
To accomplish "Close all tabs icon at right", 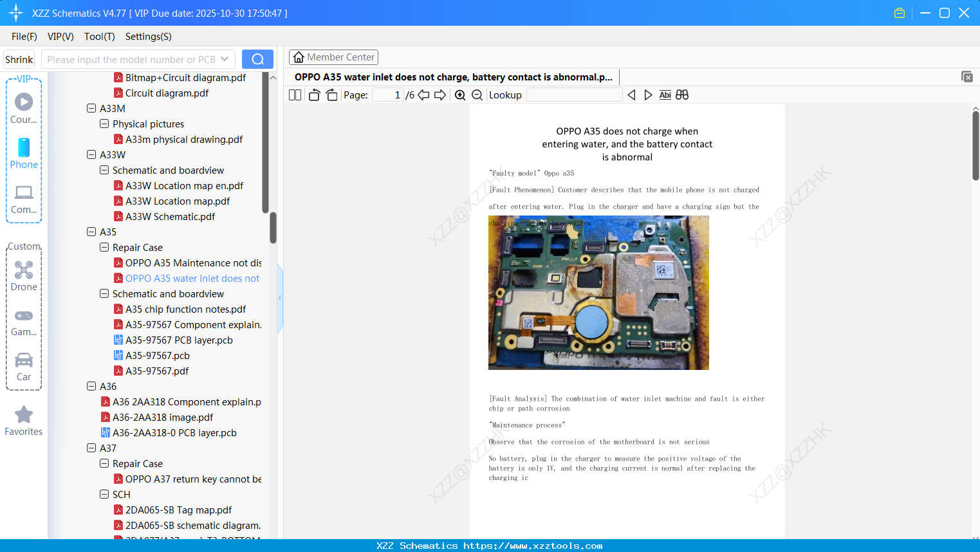I will (x=967, y=77).
